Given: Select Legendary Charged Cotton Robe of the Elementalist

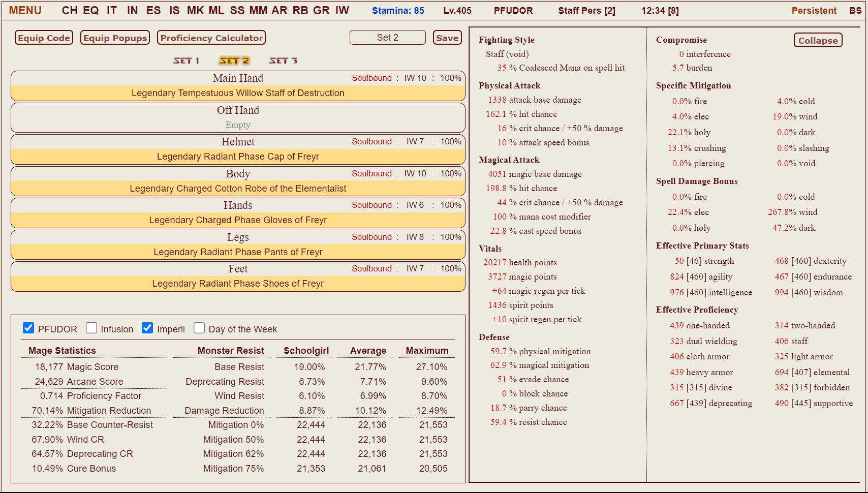Looking at the screenshot, I should [238, 189].
